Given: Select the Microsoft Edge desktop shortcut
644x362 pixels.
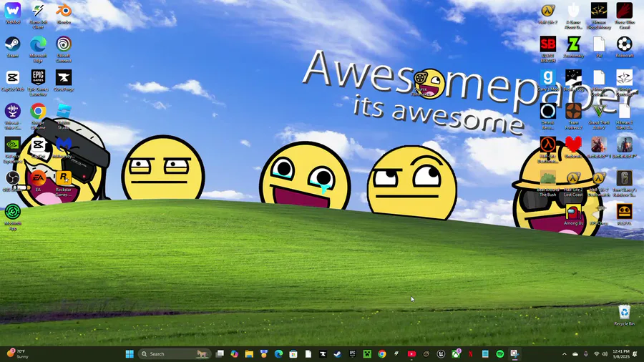Looking at the screenshot, I should 38,49.
